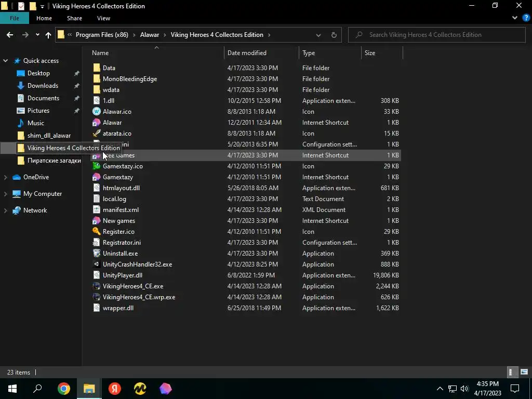Screen dimensions: 532x399
Task: Click the atarata.ico sword icon
Action: (x=97, y=134)
